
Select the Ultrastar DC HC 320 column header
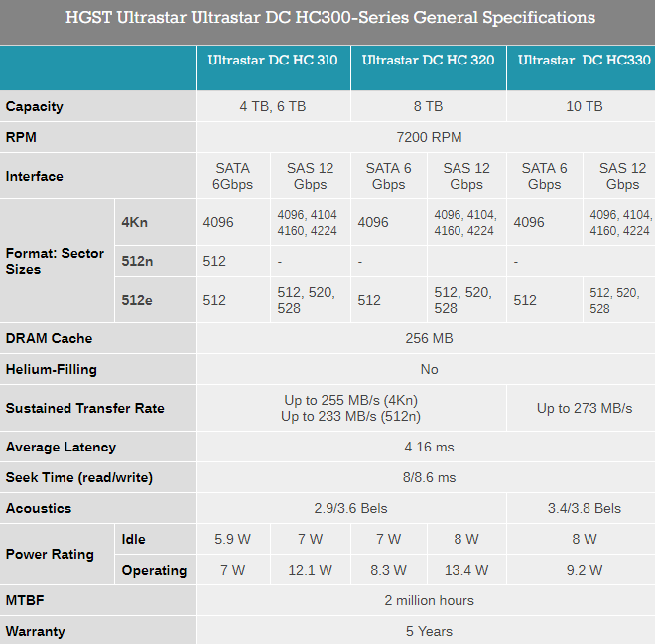pyautogui.click(x=428, y=61)
